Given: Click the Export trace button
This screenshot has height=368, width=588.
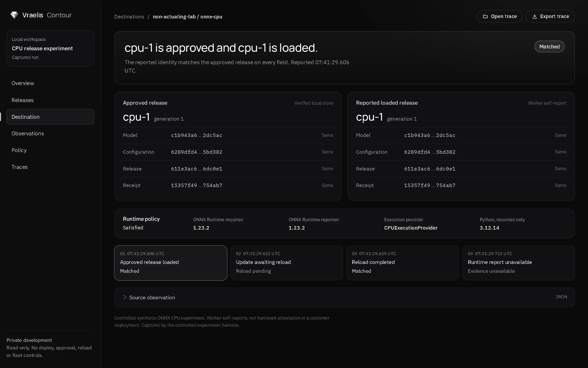Looking at the screenshot, I should pyautogui.click(x=550, y=16).
